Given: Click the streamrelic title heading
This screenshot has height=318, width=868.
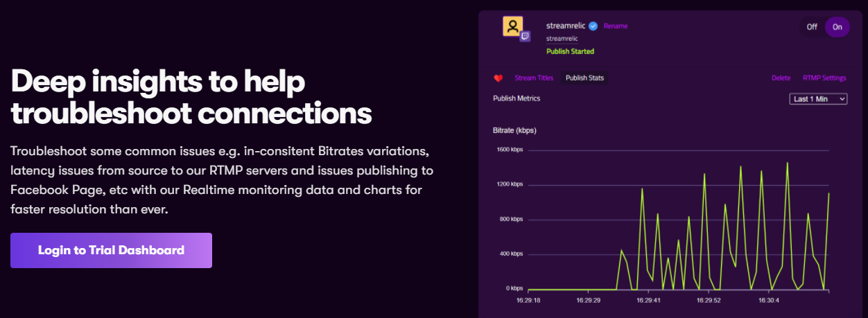Looking at the screenshot, I should (566, 26).
